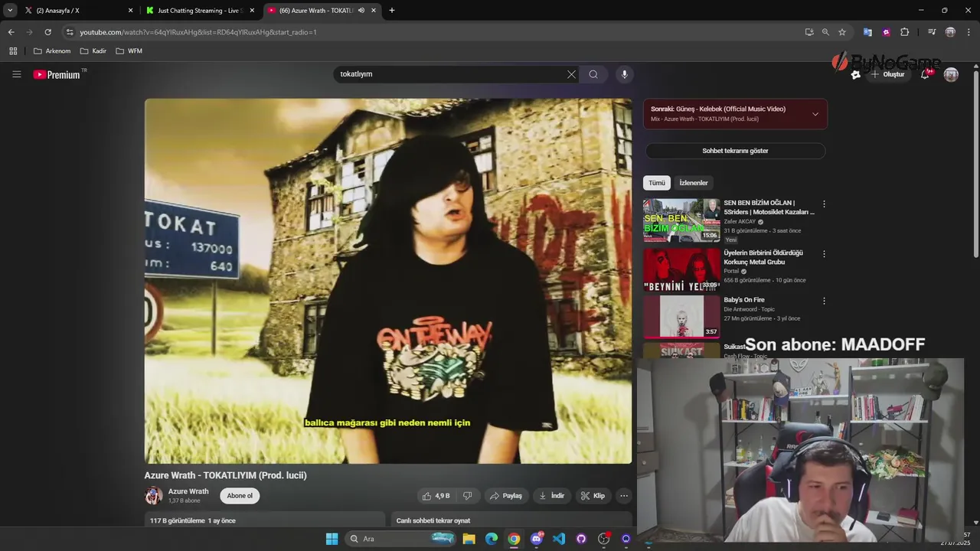
Task: Open the WFM bookmark folder
Action: coord(129,51)
